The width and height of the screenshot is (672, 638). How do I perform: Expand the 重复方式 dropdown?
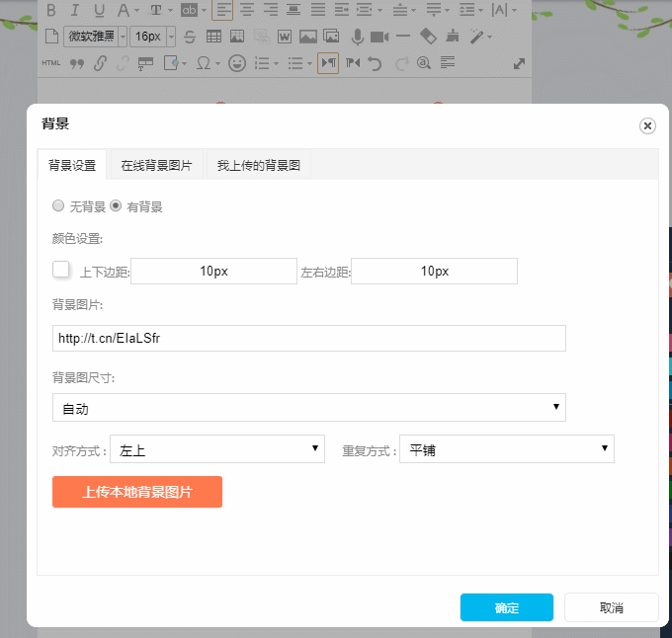coord(506,449)
